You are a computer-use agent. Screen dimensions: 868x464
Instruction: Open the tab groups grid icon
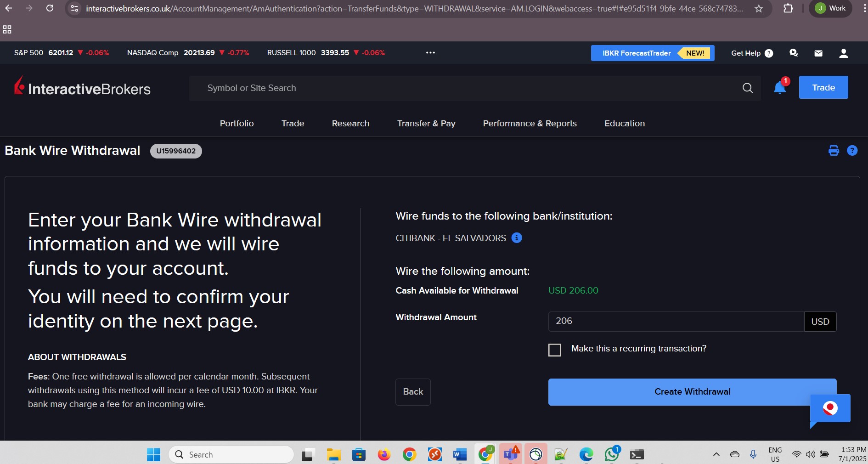(7, 29)
